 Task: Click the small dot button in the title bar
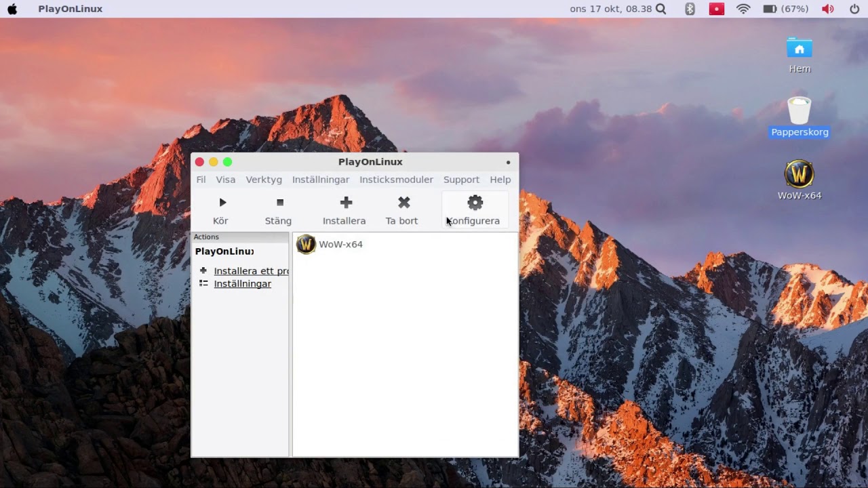pos(508,162)
